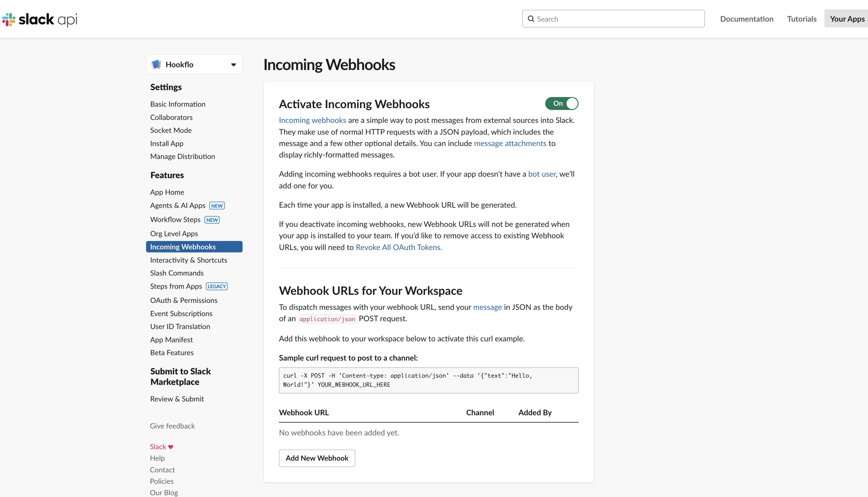Click Add New Webhook button
The image size is (868, 497).
[317, 458]
